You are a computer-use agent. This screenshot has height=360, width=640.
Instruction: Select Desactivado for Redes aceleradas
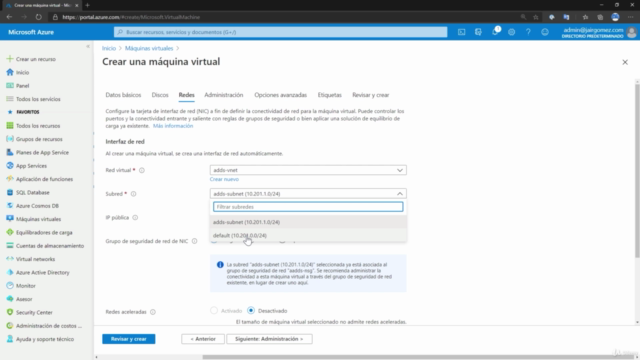pyautogui.click(x=251, y=311)
